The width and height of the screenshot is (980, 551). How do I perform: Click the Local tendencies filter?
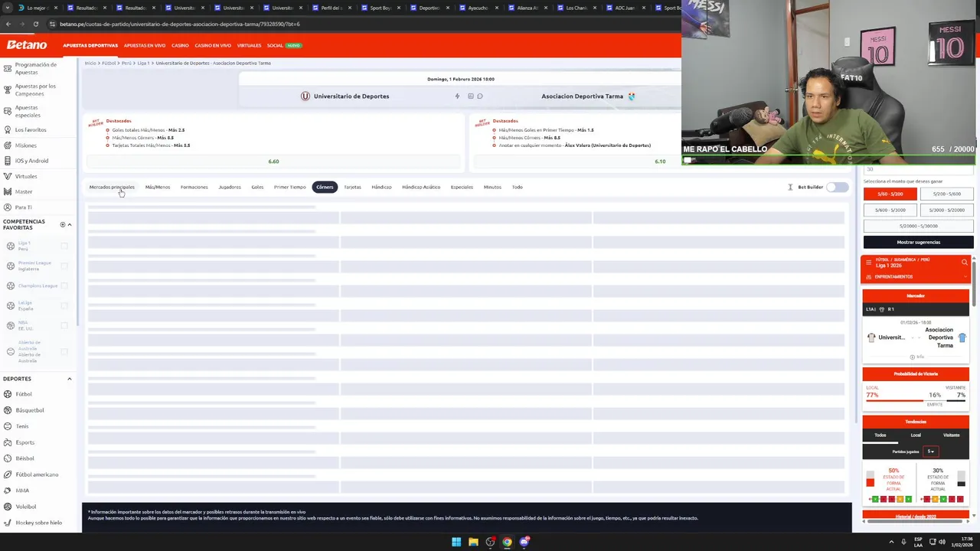point(916,435)
